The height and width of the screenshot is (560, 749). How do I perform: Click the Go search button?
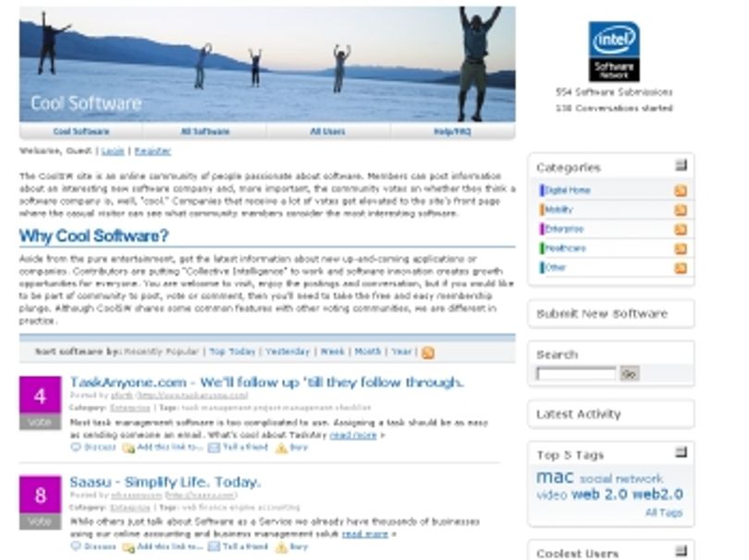click(629, 374)
